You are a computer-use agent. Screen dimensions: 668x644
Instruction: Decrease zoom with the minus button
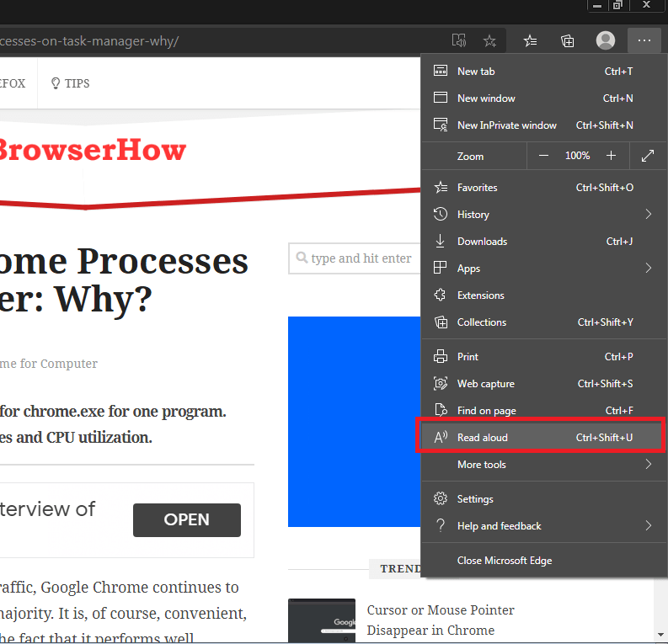(543, 156)
